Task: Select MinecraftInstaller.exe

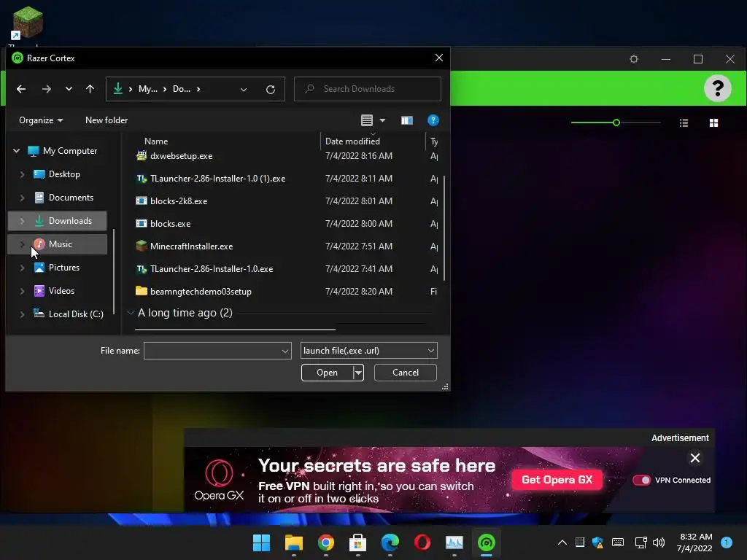Action: [x=192, y=246]
